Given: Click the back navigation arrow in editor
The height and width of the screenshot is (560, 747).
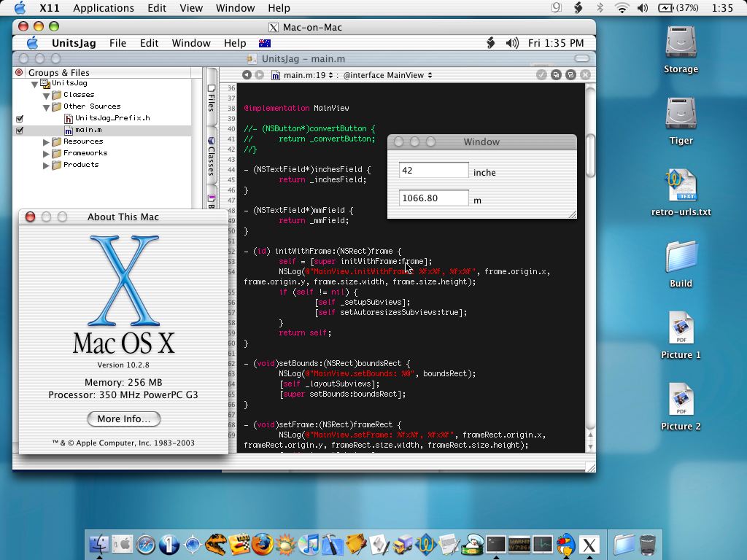Looking at the screenshot, I should (247, 75).
